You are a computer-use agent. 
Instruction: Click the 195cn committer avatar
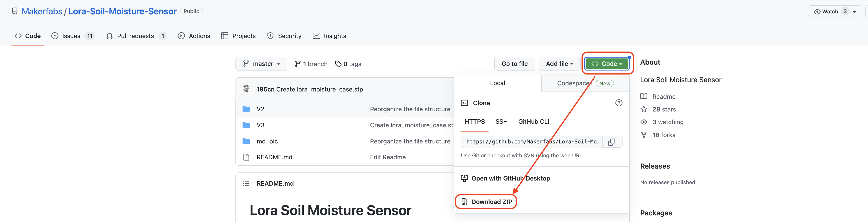[246, 89]
